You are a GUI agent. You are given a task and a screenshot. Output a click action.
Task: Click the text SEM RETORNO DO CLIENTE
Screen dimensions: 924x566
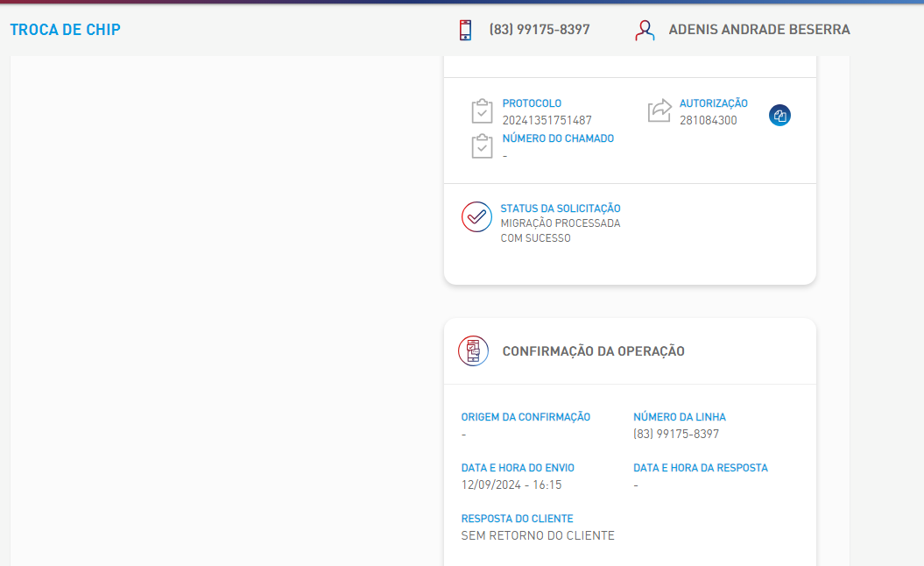coord(538,535)
